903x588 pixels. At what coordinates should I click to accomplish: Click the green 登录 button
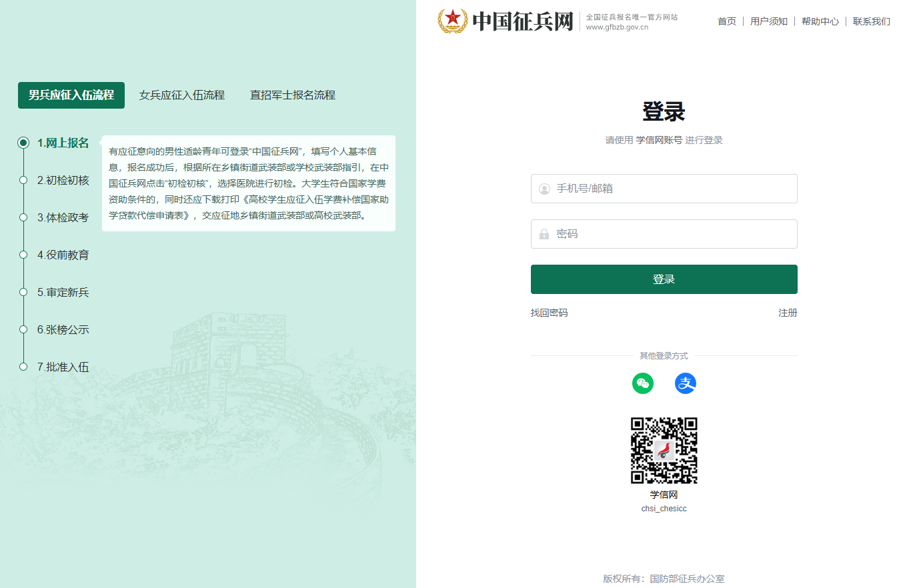click(x=664, y=279)
